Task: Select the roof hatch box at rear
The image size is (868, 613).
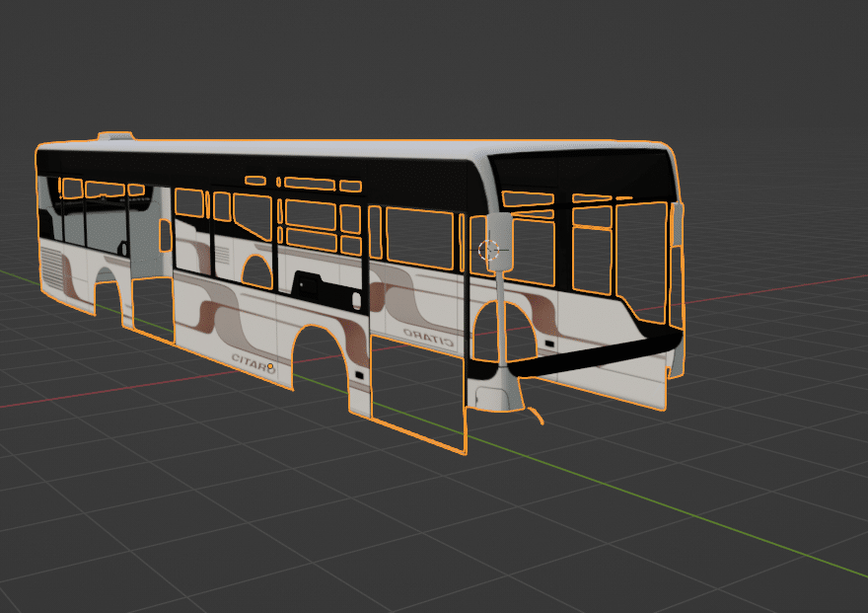Action: pyautogui.click(x=114, y=136)
